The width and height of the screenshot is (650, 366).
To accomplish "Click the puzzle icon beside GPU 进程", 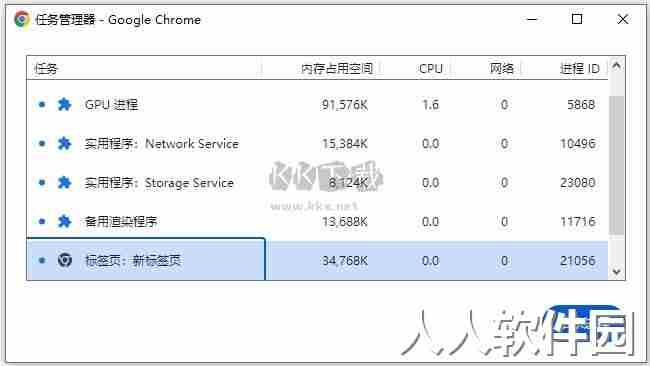I will tap(64, 104).
